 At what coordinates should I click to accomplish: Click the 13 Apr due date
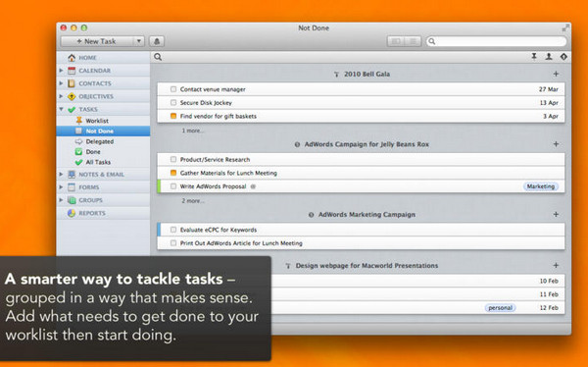(x=549, y=103)
